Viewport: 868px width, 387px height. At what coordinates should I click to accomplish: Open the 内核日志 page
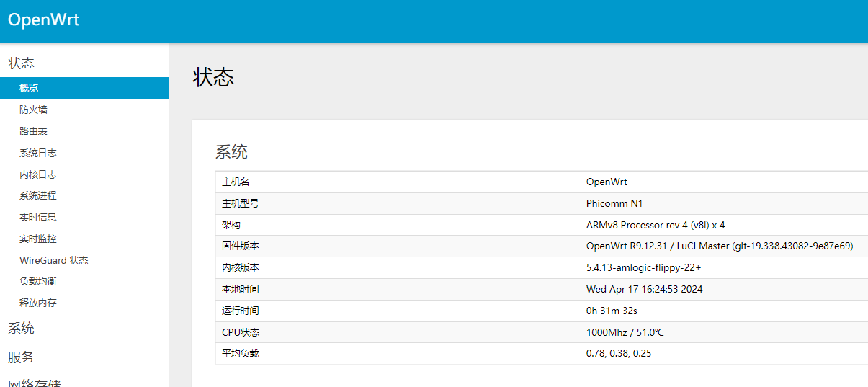tap(38, 174)
